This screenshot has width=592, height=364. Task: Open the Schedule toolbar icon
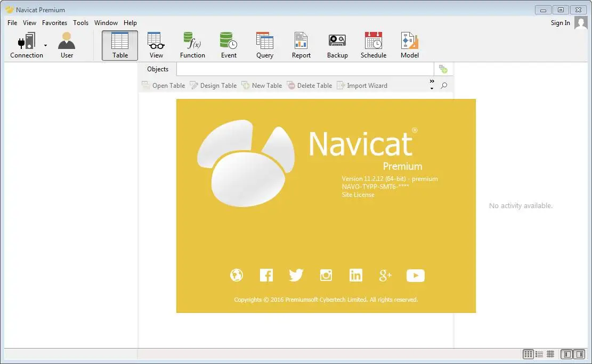pos(374,46)
